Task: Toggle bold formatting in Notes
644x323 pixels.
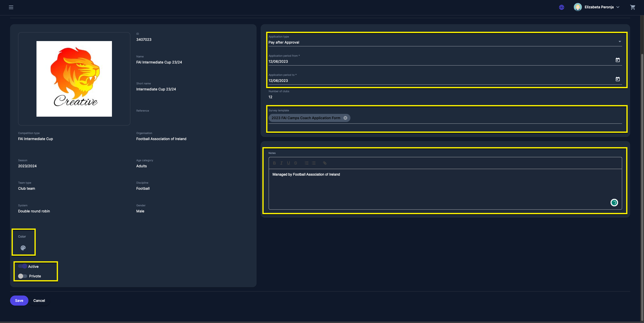Action: coord(274,163)
